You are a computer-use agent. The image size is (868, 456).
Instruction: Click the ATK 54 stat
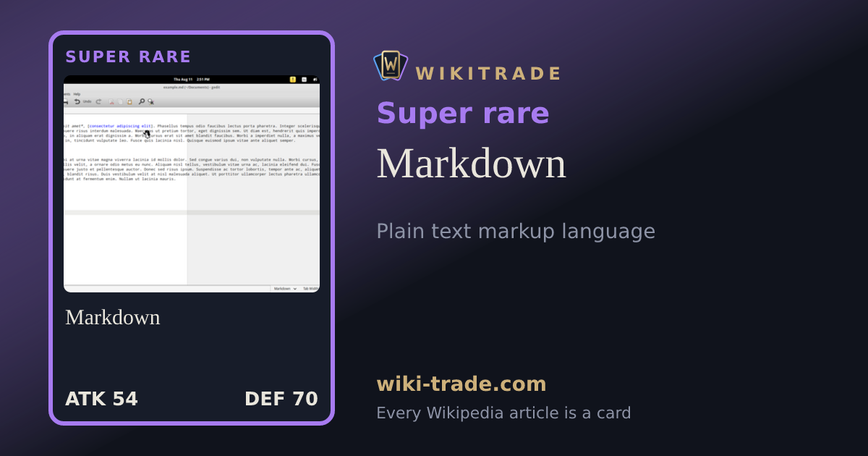(101, 399)
